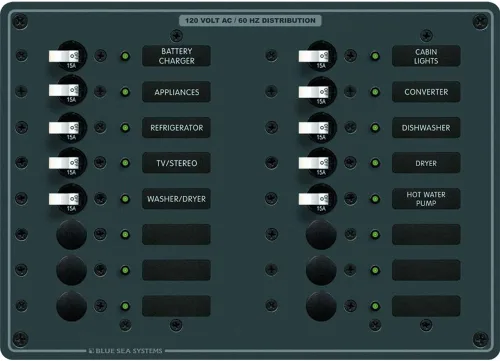
Task: Switch the Refrigerator breaker
Action: pos(64,128)
